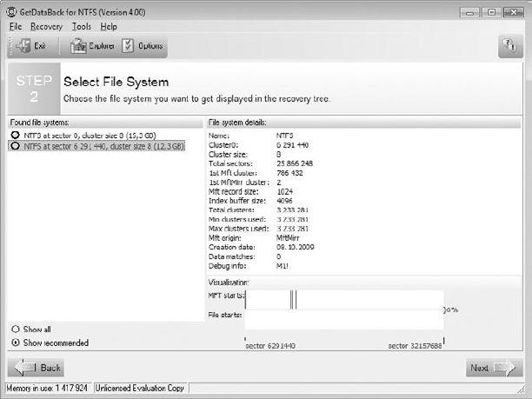Open the File menu
The height and width of the screenshot is (399, 532).
click(15, 27)
